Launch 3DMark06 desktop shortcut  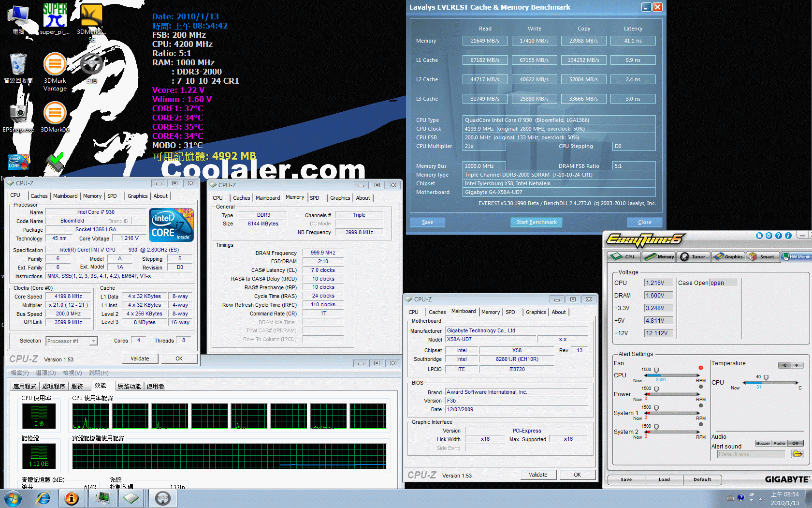[55, 116]
